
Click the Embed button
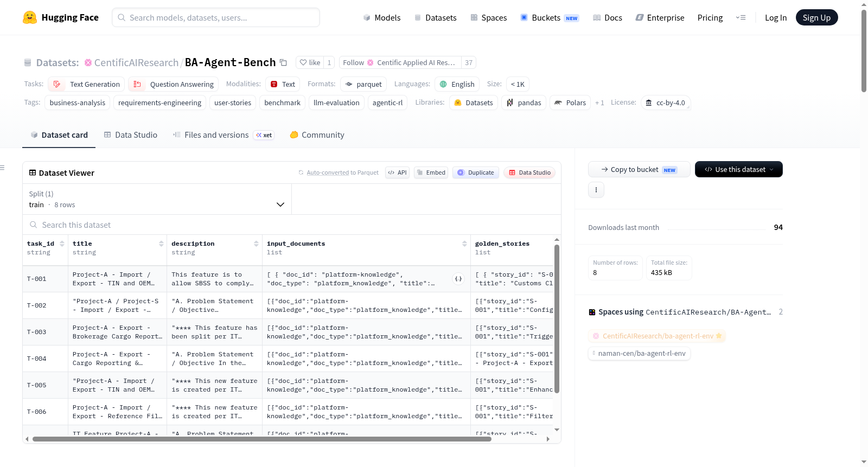[431, 172]
